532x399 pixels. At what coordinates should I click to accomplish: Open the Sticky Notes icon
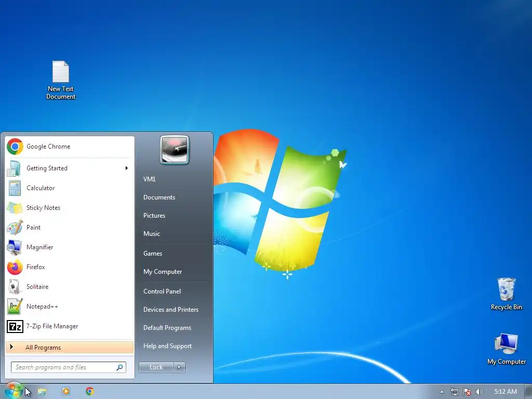[15, 208]
